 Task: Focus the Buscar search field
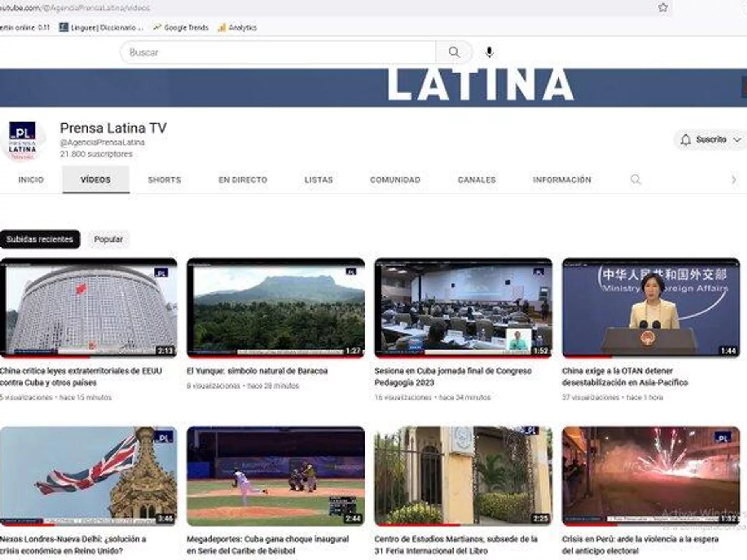click(x=278, y=52)
